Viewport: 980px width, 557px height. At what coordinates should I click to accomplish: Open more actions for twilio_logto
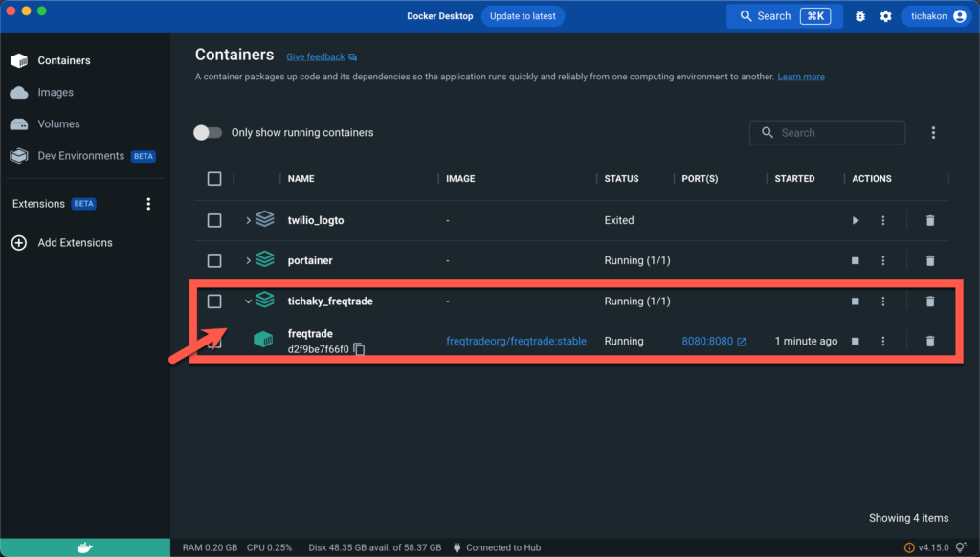(x=883, y=221)
